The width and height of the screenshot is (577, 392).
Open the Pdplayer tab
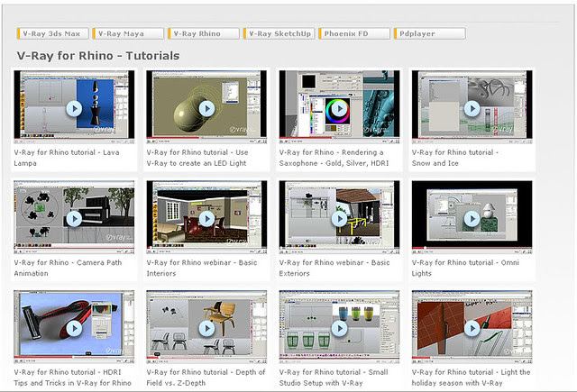(429, 33)
